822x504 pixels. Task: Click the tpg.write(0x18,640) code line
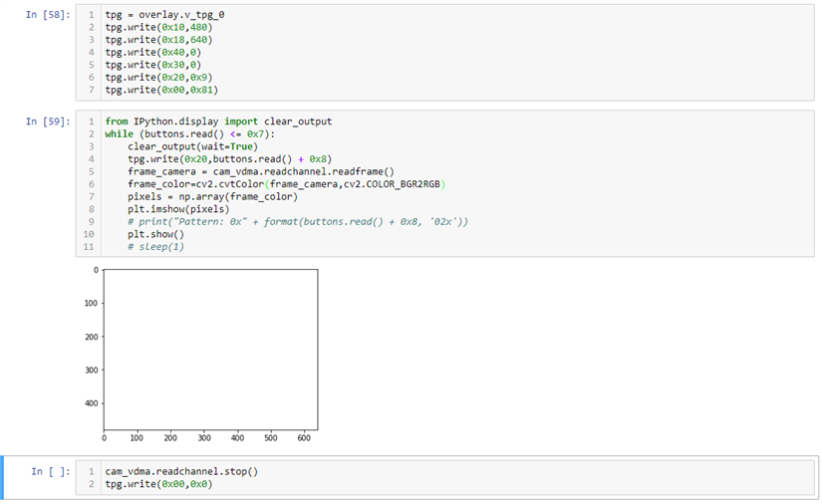pyautogui.click(x=157, y=40)
